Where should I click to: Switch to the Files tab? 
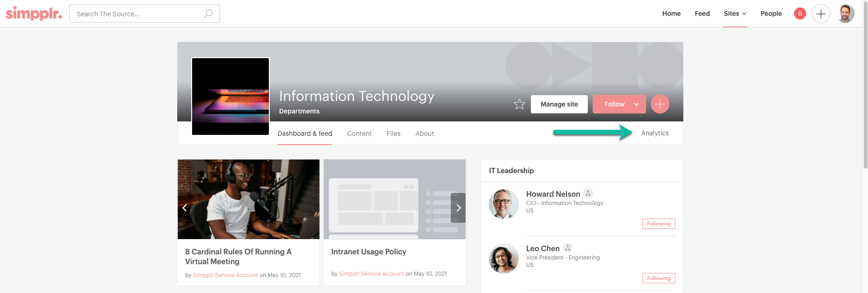pos(394,133)
